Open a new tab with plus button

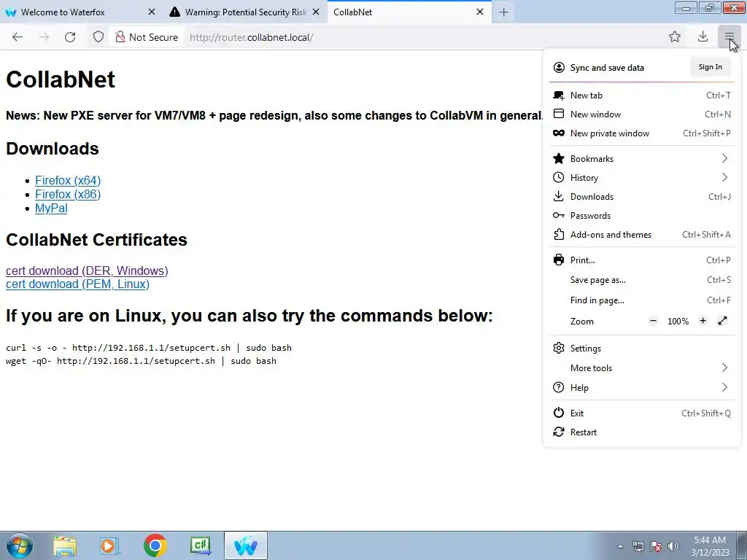tap(503, 12)
